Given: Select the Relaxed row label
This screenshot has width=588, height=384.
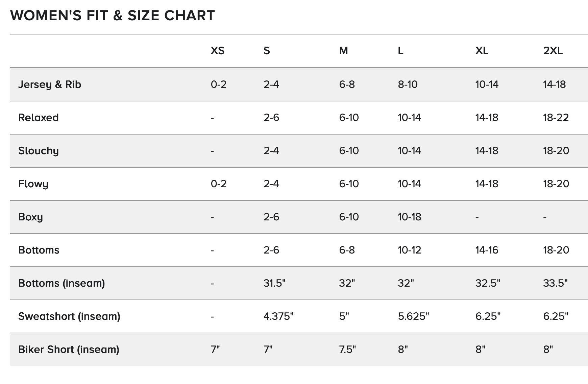Looking at the screenshot, I should click(39, 117).
